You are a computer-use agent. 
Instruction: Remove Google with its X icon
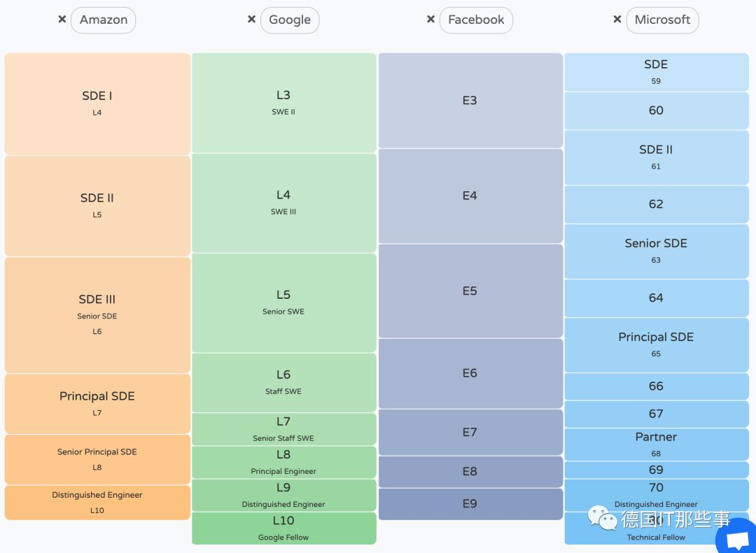(x=251, y=20)
